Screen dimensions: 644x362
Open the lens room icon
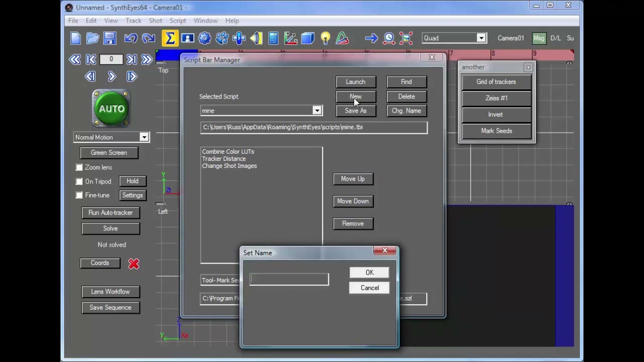pos(256,38)
